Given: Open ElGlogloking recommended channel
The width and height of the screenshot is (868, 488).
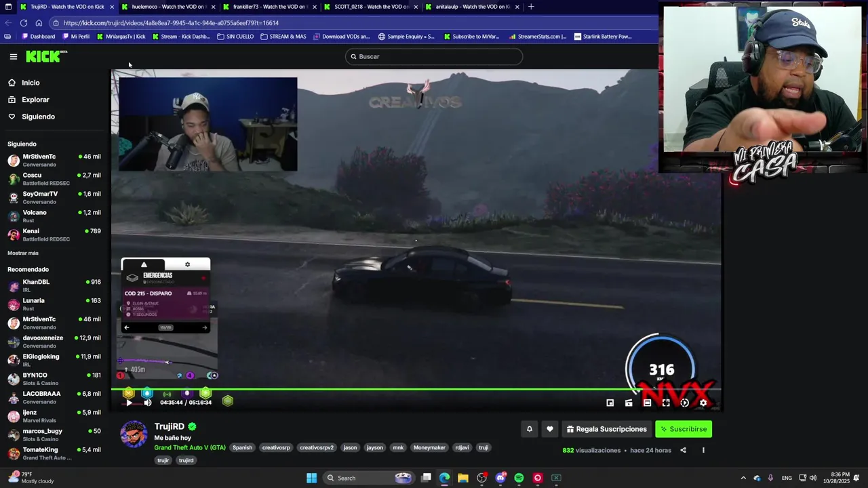Looking at the screenshot, I should [x=54, y=361].
